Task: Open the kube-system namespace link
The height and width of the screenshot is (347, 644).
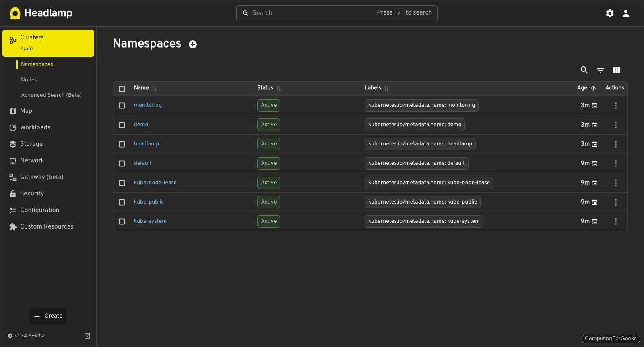Action: coord(150,221)
